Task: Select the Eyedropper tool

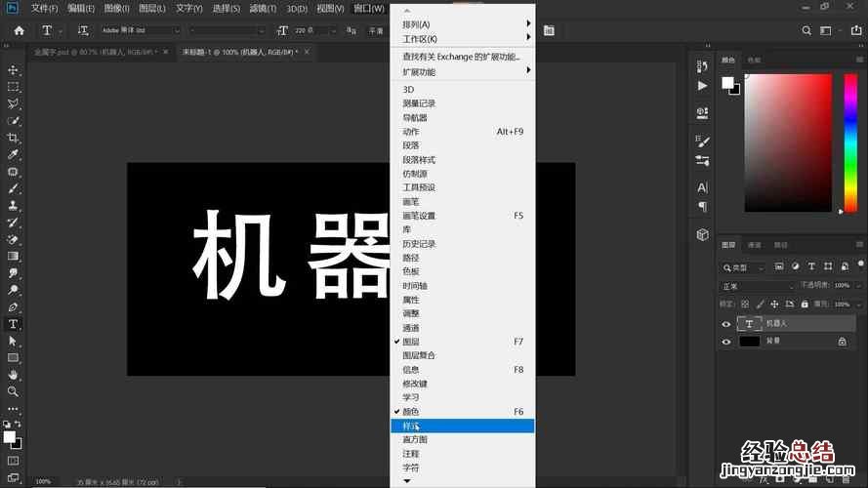Action: click(x=14, y=154)
